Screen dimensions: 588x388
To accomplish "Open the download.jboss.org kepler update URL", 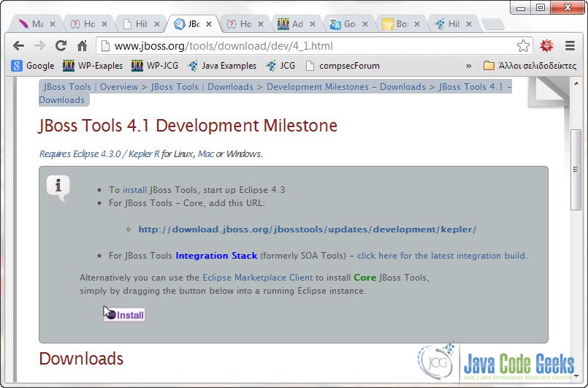I will point(308,229).
